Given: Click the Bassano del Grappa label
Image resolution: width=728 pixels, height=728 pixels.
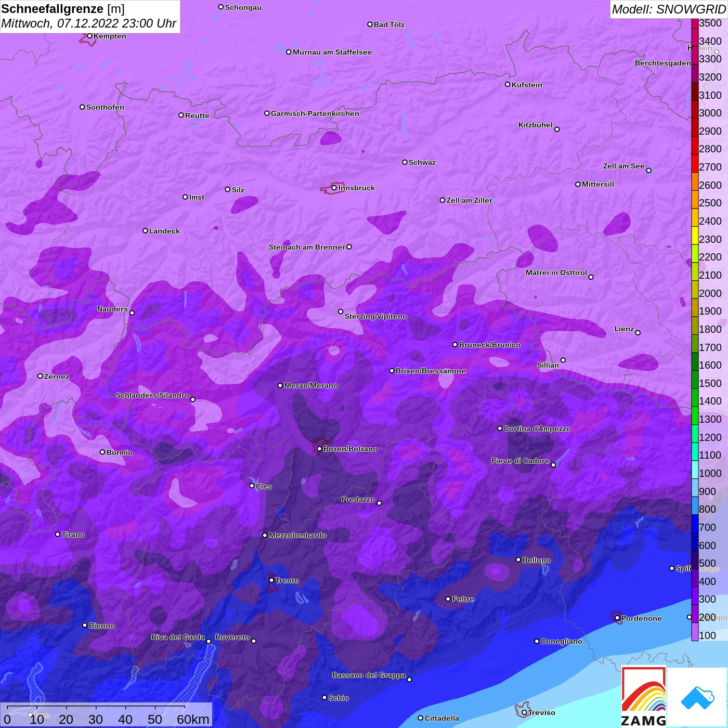Looking at the screenshot, I should pyautogui.click(x=369, y=675).
